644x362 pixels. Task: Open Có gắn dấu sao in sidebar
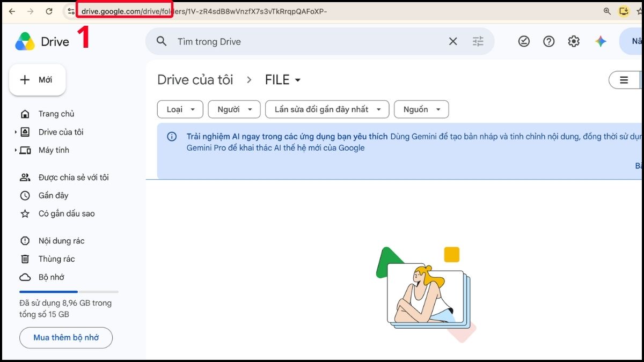pos(67,213)
